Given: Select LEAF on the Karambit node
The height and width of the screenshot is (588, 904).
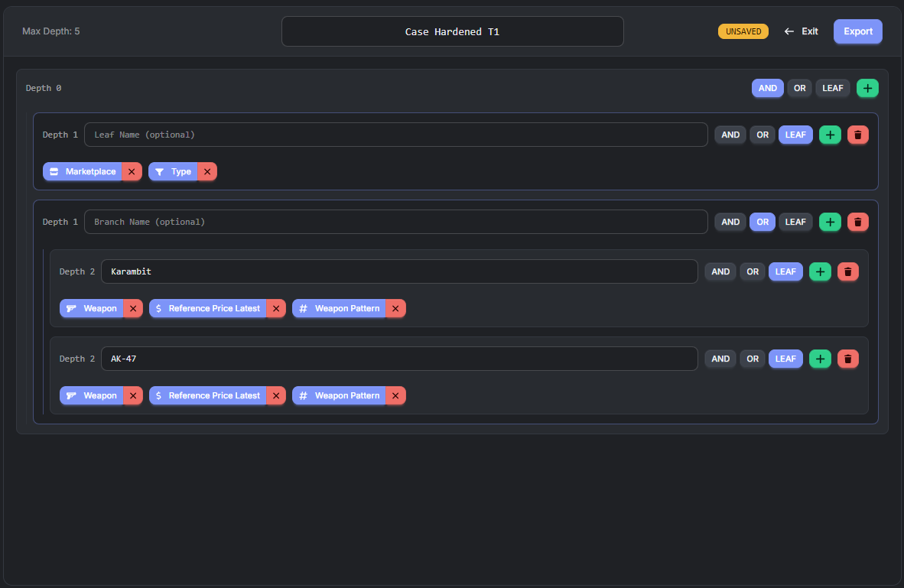Looking at the screenshot, I should [785, 271].
